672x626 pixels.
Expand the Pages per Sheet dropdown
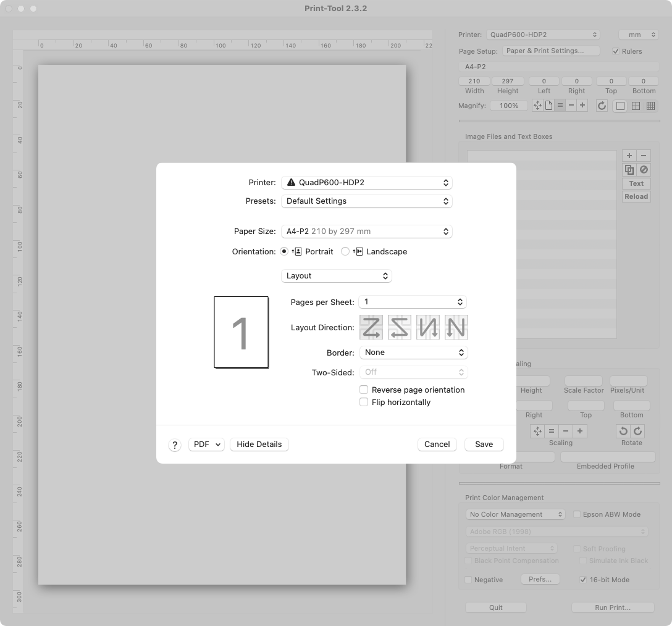pyautogui.click(x=412, y=302)
